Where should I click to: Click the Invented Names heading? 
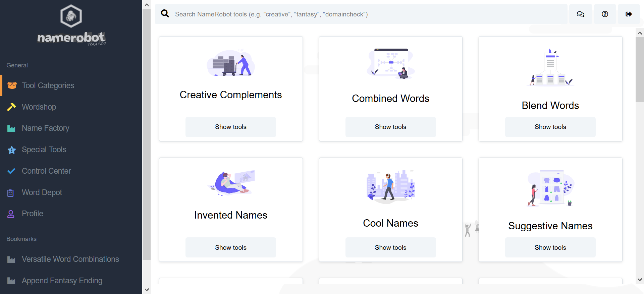click(x=231, y=215)
